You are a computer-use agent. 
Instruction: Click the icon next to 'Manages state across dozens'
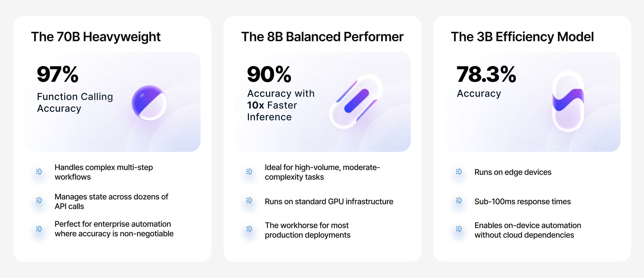point(39,201)
